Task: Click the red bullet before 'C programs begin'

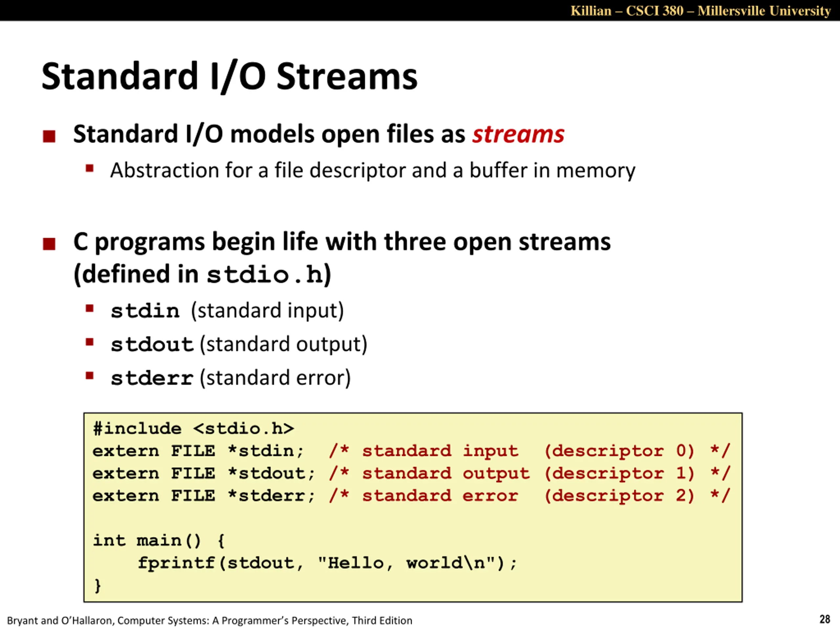Action: [49, 244]
